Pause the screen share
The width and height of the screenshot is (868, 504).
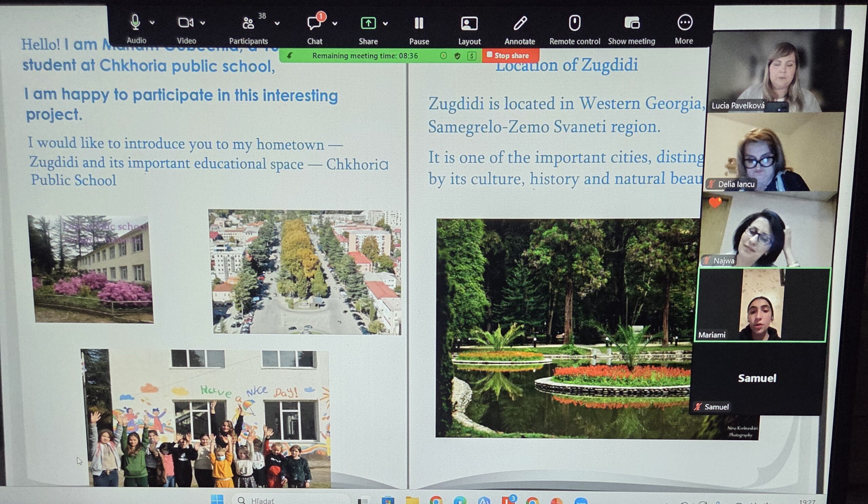coord(419,23)
